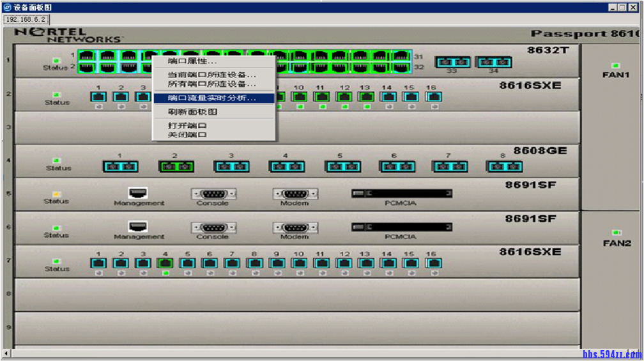This screenshot has width=644, height=361.
Task: Select fiber port 33 on 8632T card
Action: (452, 62)
